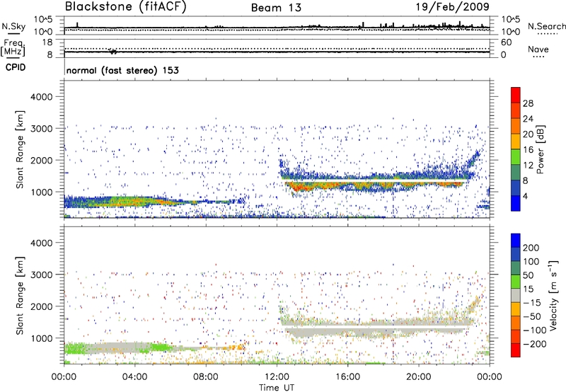Click the light green 15–50 Velocity segment

tap(516, 282)
